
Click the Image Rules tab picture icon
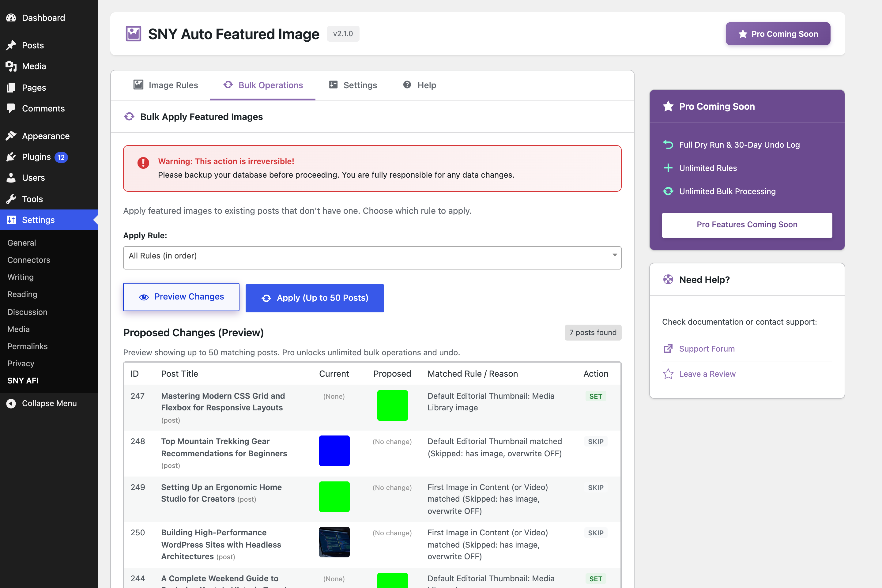(138, 85)
